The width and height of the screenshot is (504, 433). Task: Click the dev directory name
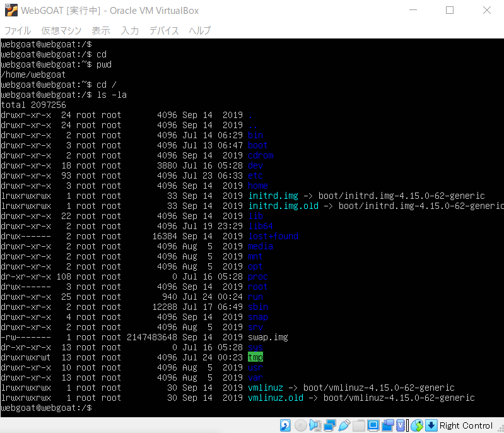coord(255,165)
